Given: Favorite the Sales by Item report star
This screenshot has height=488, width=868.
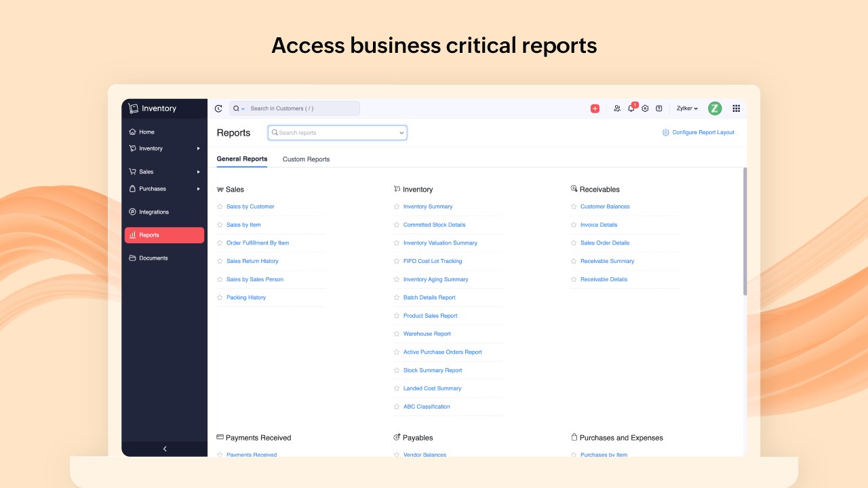Looking at the screenshot, I should tap(220, 225).
